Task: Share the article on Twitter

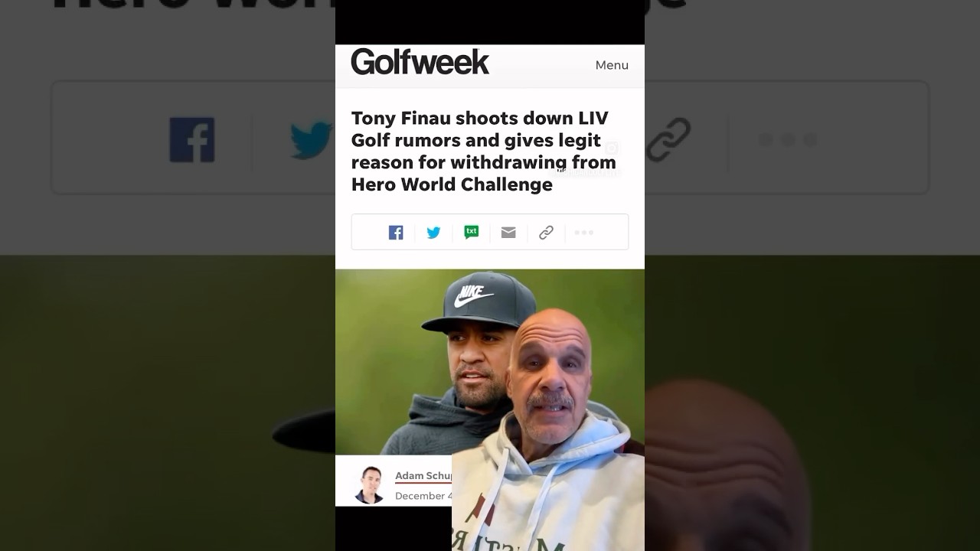Action: [x=433, y=233]
